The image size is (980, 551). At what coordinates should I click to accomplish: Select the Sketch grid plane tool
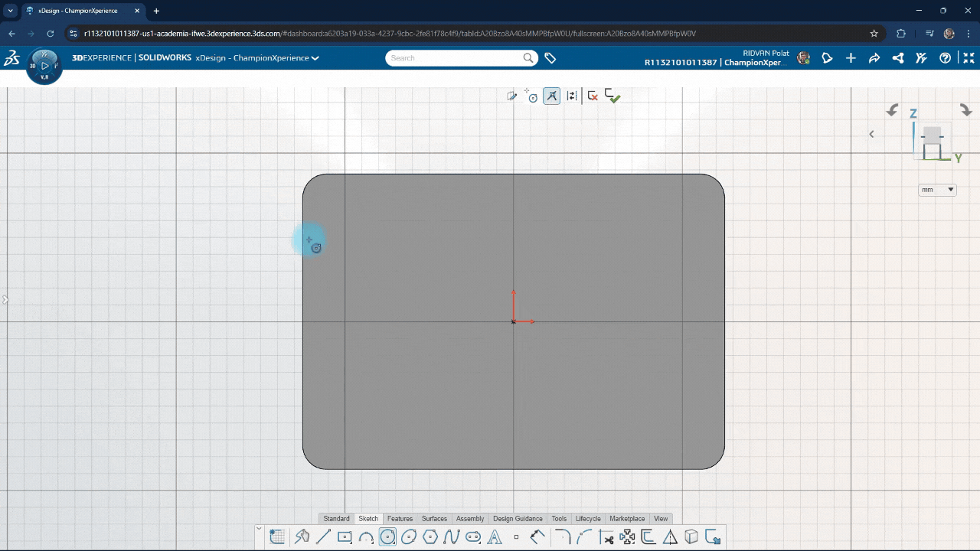(277, 537)
